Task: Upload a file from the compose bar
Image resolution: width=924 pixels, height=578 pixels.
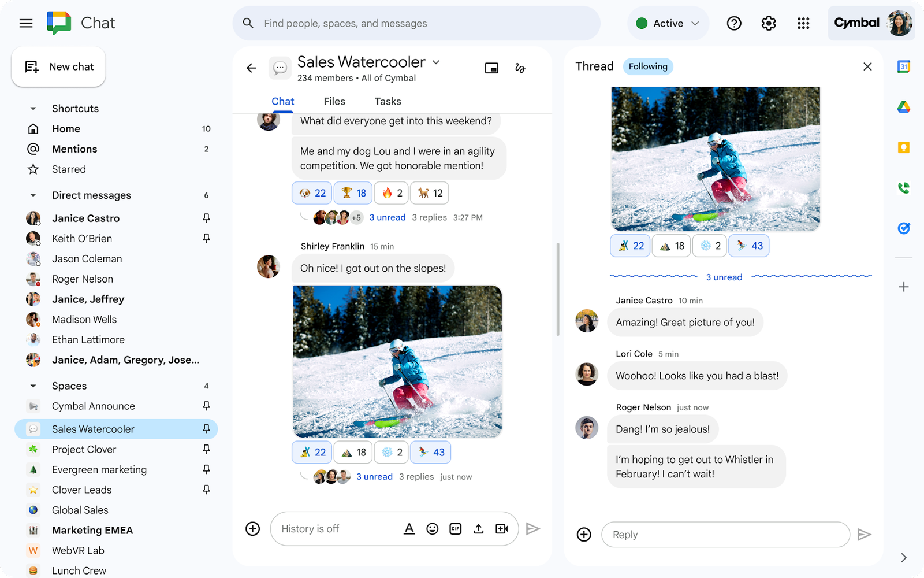Action: [x=478, y=528]
